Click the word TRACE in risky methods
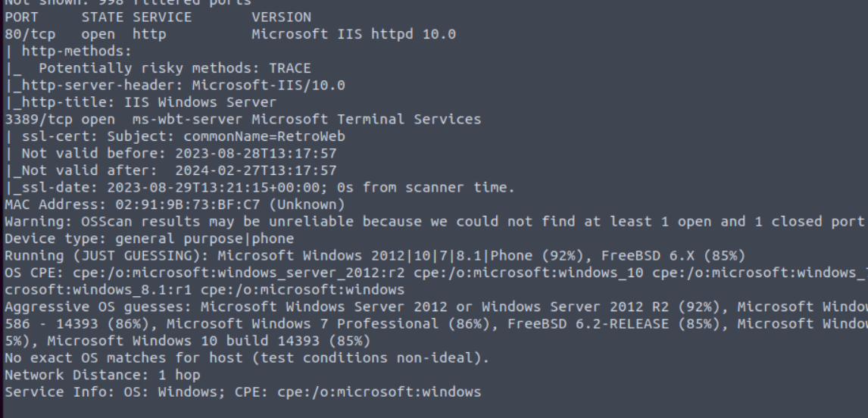This screenshot has height=418, width=868. point(289,69)
